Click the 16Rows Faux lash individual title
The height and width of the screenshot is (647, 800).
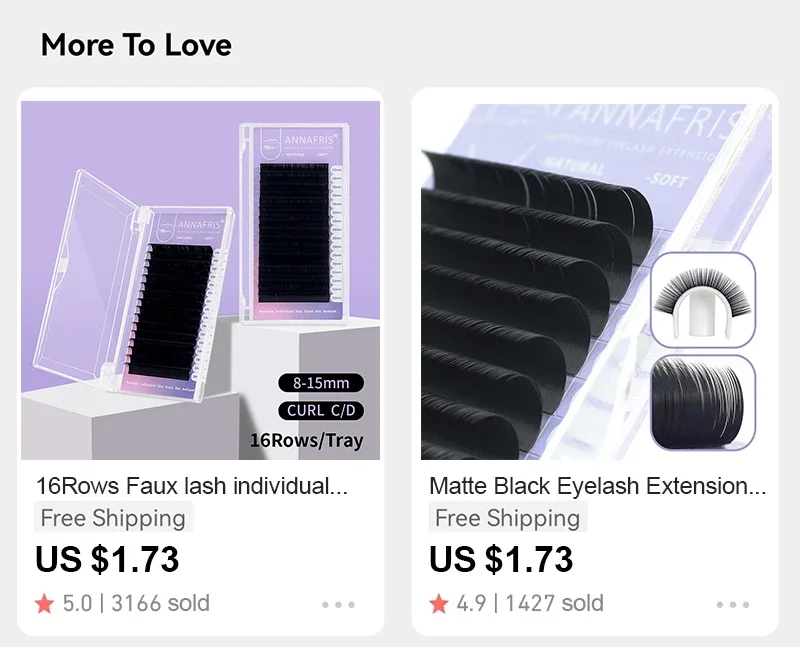click(x=192, y=486)
